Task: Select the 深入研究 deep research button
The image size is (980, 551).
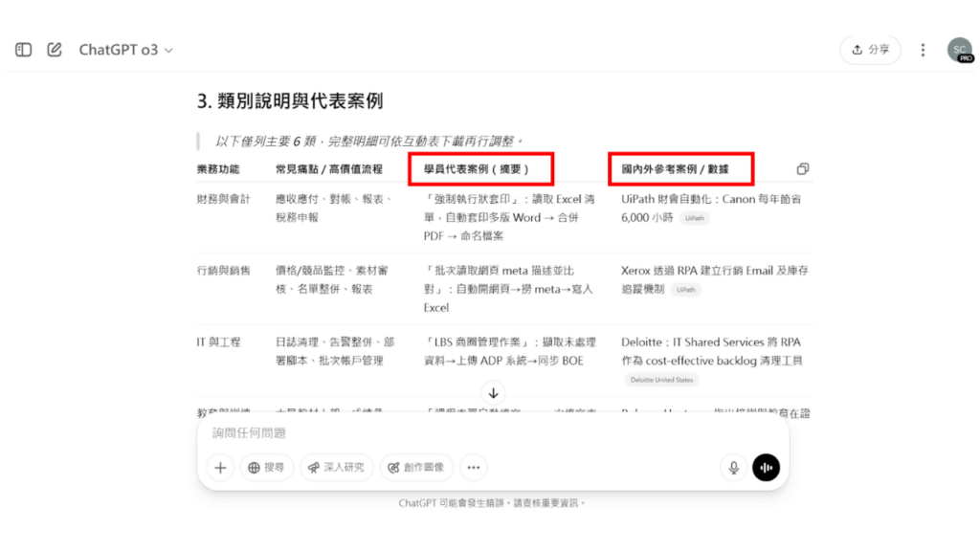Action: click(x=336, y=467)
